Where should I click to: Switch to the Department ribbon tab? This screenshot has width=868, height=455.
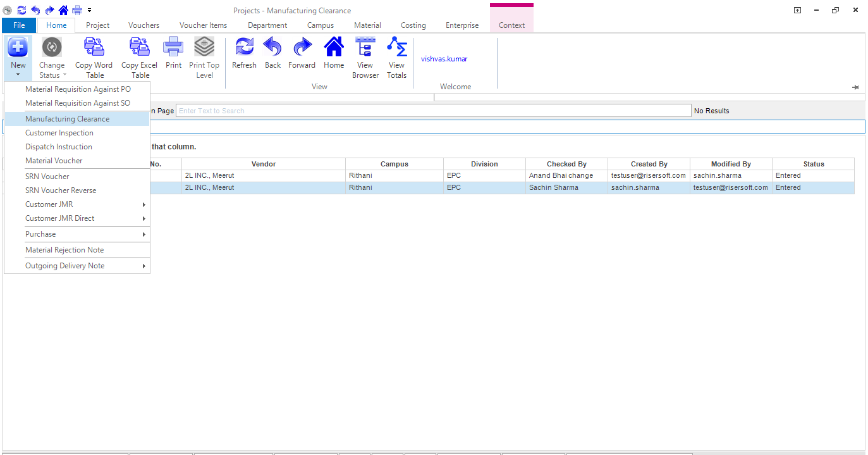click(267, 25)
